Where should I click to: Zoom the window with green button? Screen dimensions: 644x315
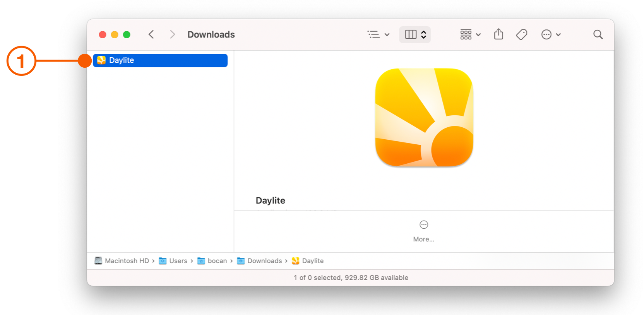click(x=127, y=35)
